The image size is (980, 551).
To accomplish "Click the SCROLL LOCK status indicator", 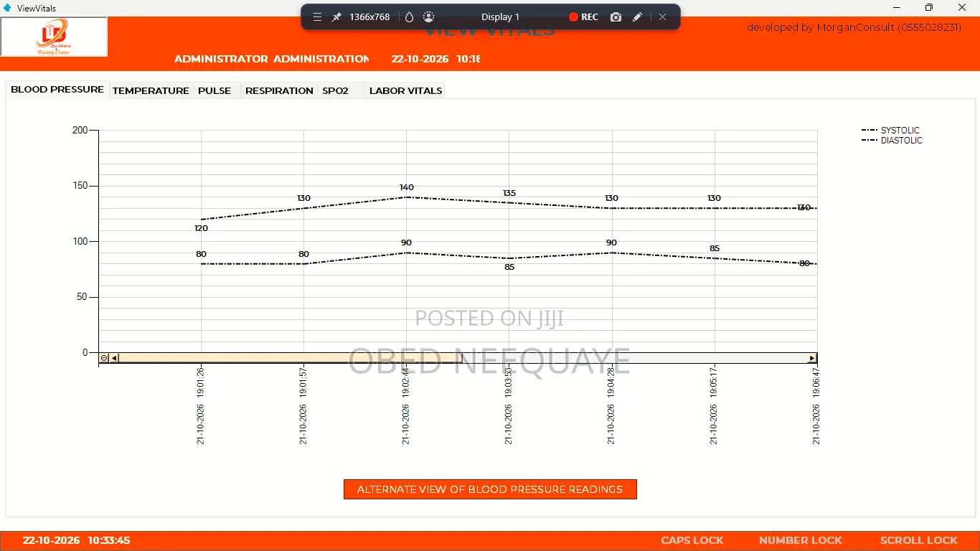I will pyautogui.click(x=919, y=540).
